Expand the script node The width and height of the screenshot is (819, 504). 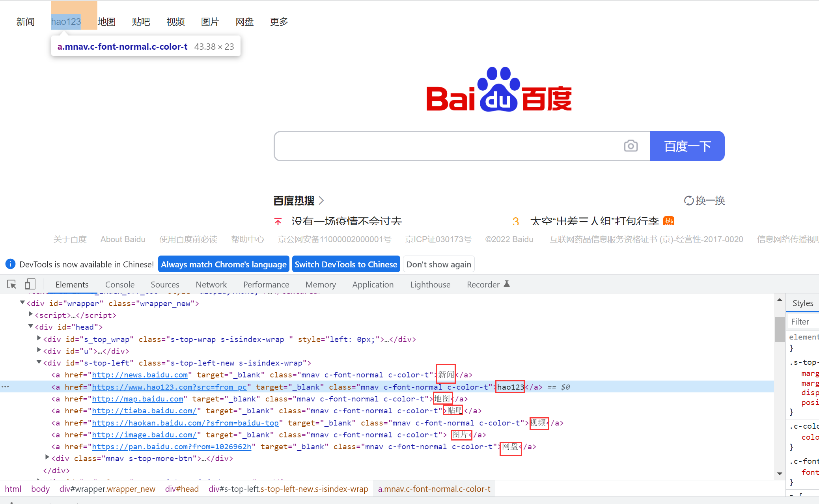(x=31, y=314)
